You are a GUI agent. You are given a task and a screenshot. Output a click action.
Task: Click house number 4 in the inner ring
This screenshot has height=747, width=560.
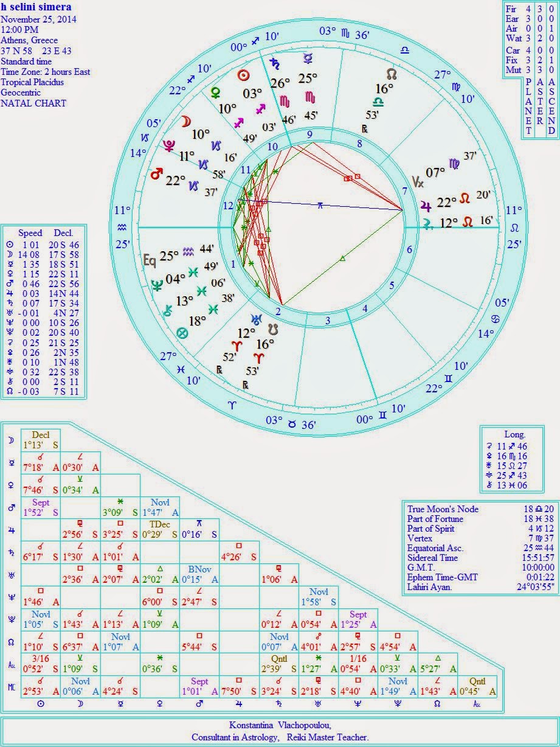click(x=365, y=308)
